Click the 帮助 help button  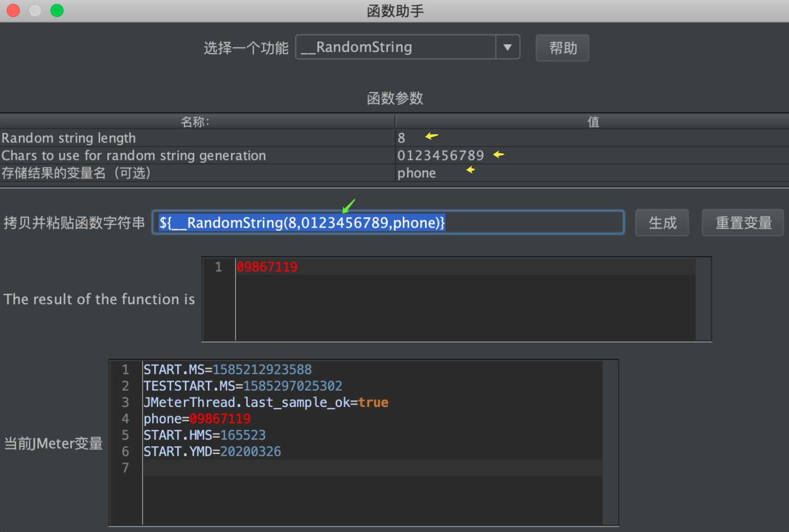pos(562,48)
